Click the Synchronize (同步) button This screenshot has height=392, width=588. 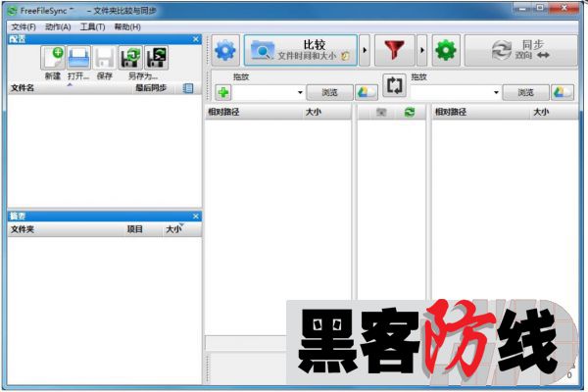(521, 50)
